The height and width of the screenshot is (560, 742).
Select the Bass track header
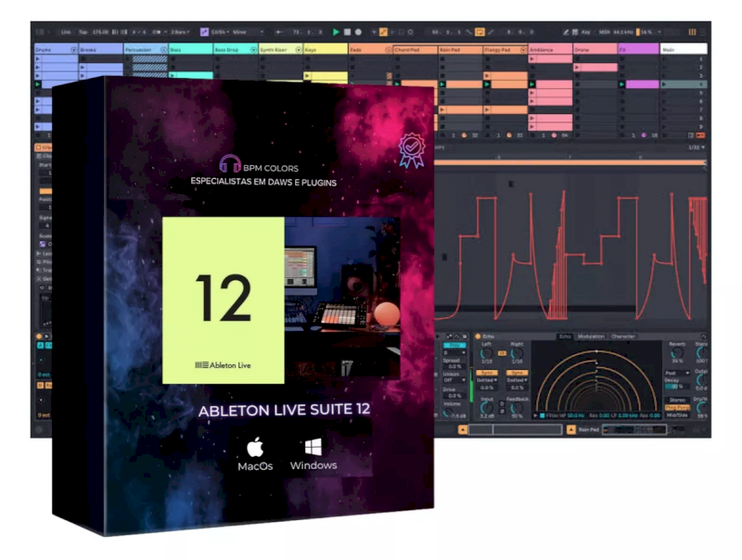(x=191, y=49)
